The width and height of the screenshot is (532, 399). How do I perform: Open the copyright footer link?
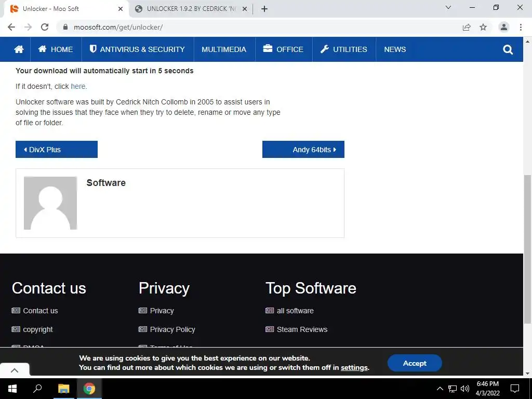coord(37,329)
